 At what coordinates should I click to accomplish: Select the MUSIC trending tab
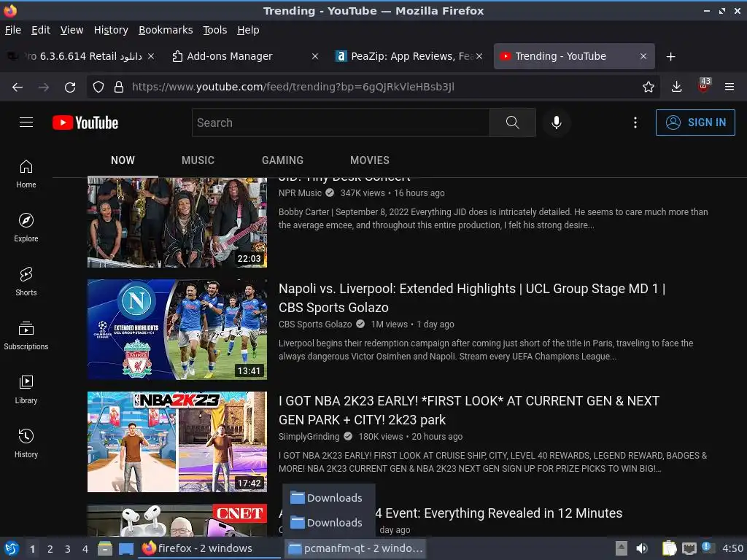pyautogui.click(x=198, y=160)
